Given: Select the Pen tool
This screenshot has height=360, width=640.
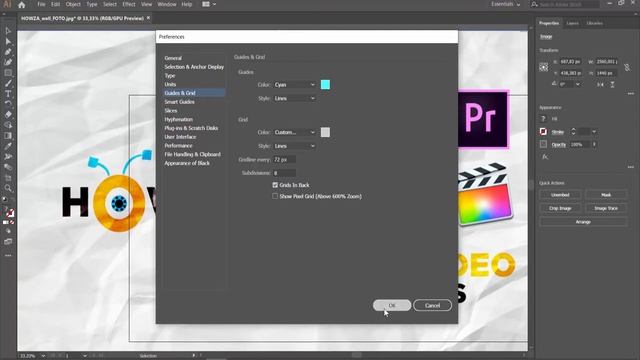Looking at the screenshot, I should (x=8, y=52).
